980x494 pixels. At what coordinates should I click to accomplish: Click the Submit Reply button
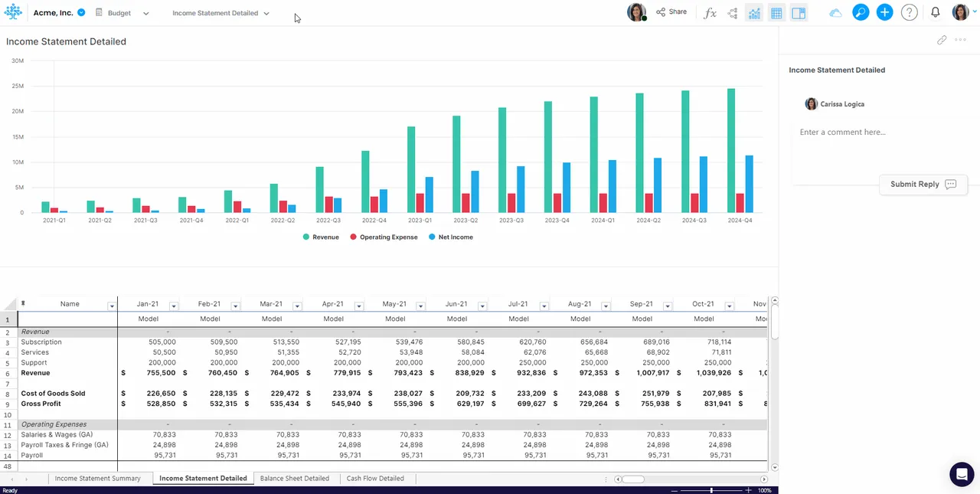(923, 185)
